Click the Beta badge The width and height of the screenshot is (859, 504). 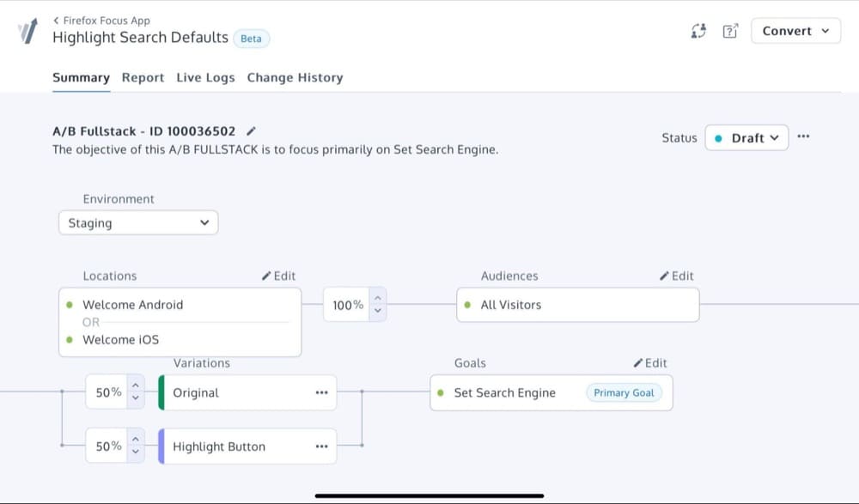tap(251, 39)
